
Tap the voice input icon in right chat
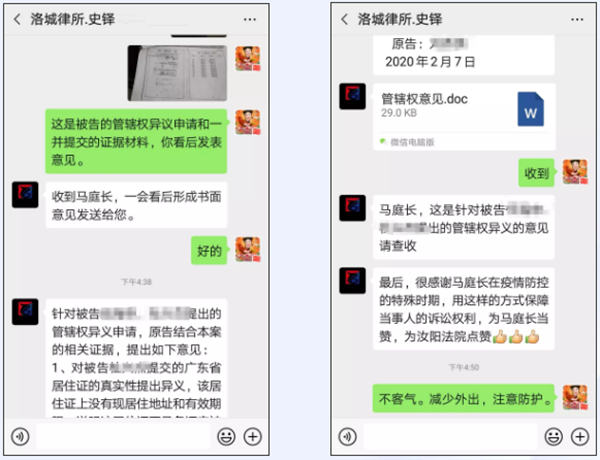point(347,436)
